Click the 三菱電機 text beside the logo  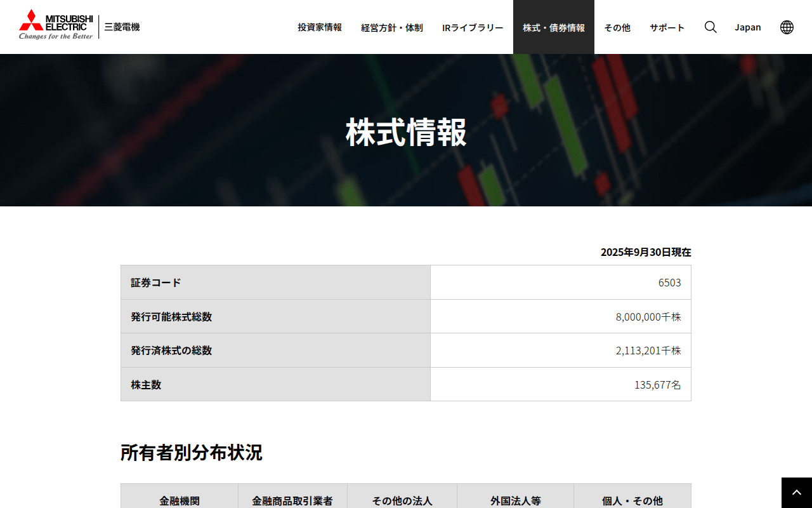(122, 27)
